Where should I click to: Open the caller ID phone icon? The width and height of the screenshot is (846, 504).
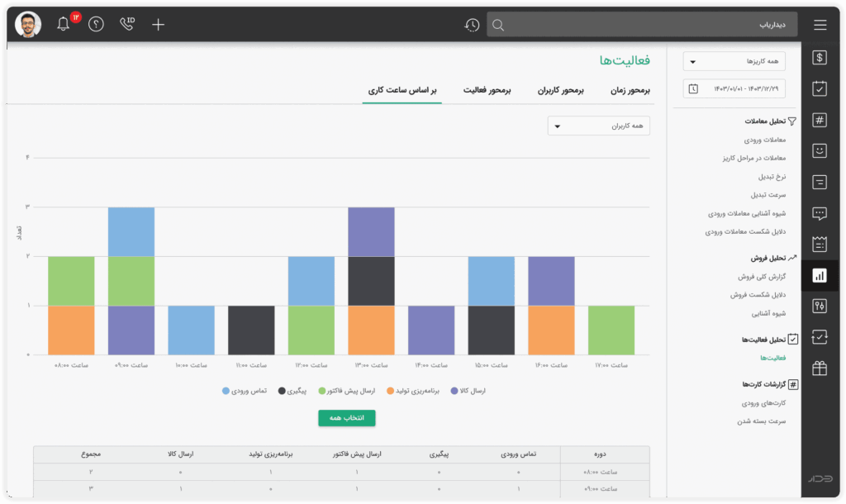click(128, 24)
